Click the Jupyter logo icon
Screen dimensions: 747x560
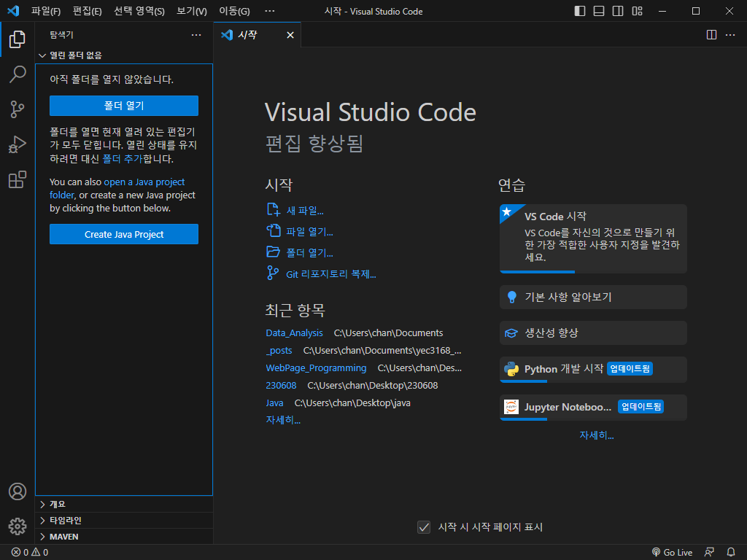point(511,407)
